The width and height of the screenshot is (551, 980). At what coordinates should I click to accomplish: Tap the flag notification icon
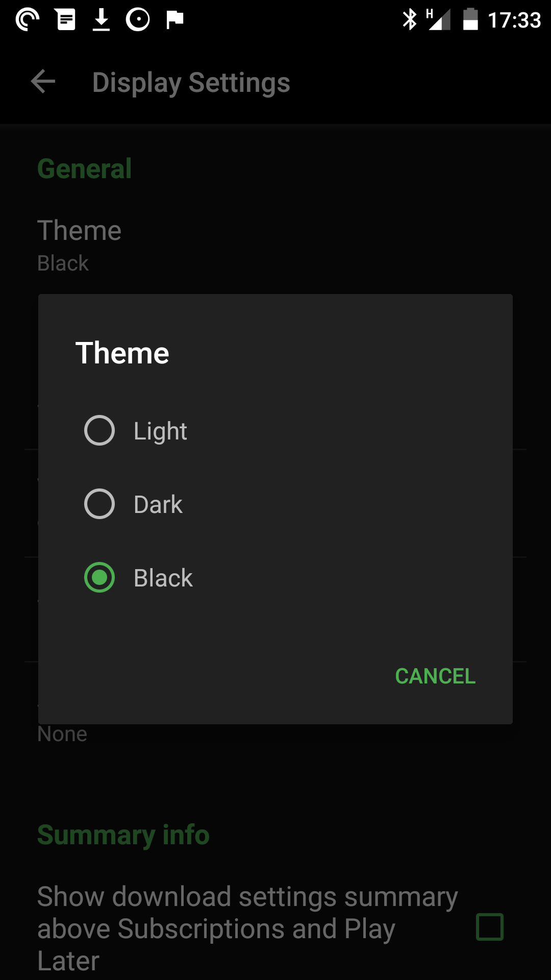pos(175,20)
